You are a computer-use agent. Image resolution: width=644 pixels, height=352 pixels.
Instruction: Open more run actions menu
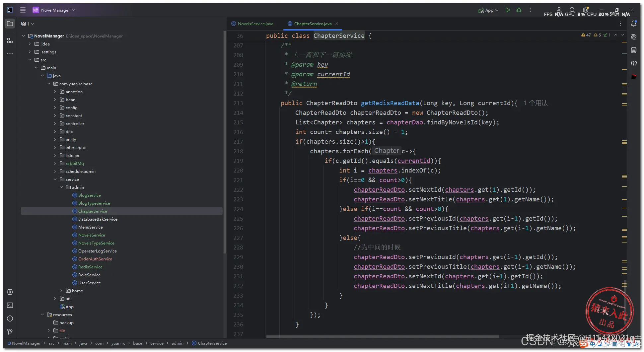click(530, 10)
